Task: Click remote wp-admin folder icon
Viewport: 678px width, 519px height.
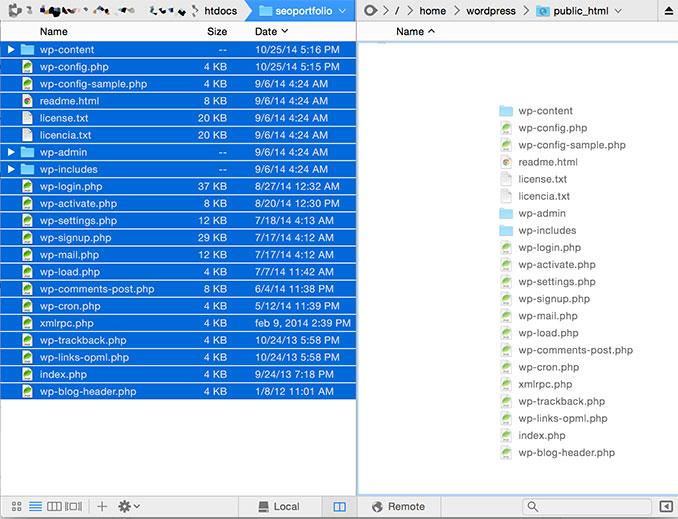Action: point(506,213)
